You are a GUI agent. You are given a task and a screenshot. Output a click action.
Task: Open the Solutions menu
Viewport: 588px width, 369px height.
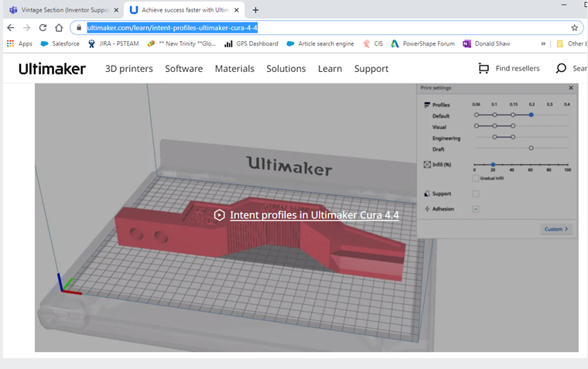coord(286,69)
